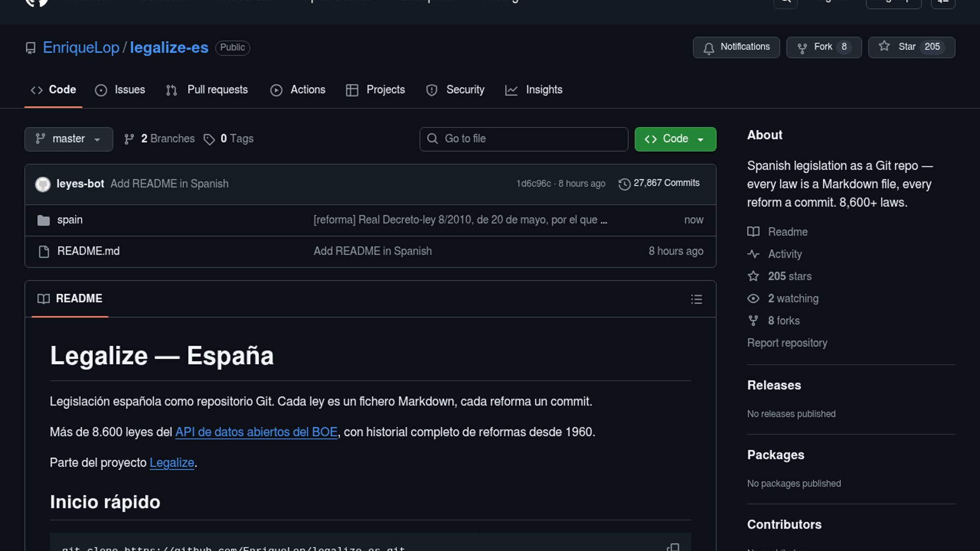Expand the master branch dropdown
This screenshot has width=980, height=551.
pyautogui.click(x=68, y=139)
